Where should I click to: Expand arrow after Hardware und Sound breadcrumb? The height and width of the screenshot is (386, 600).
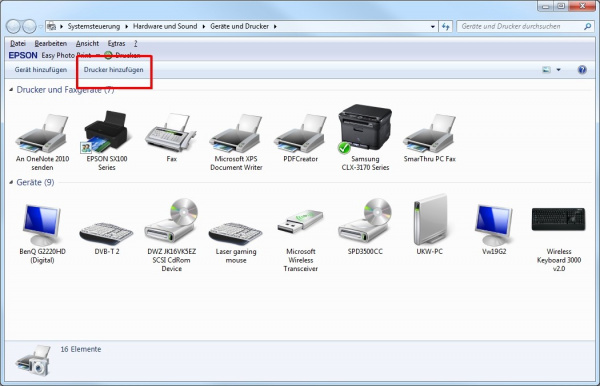click(204, 26)
